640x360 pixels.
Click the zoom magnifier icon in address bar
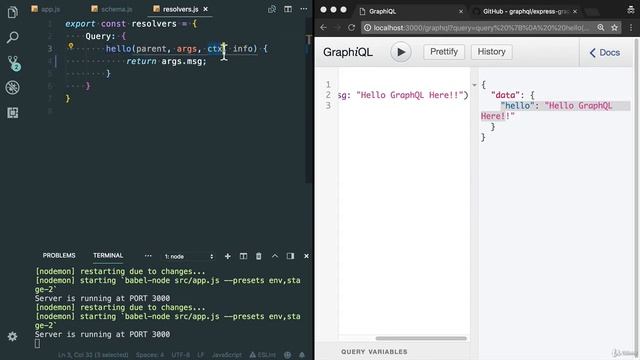point(601,27)
